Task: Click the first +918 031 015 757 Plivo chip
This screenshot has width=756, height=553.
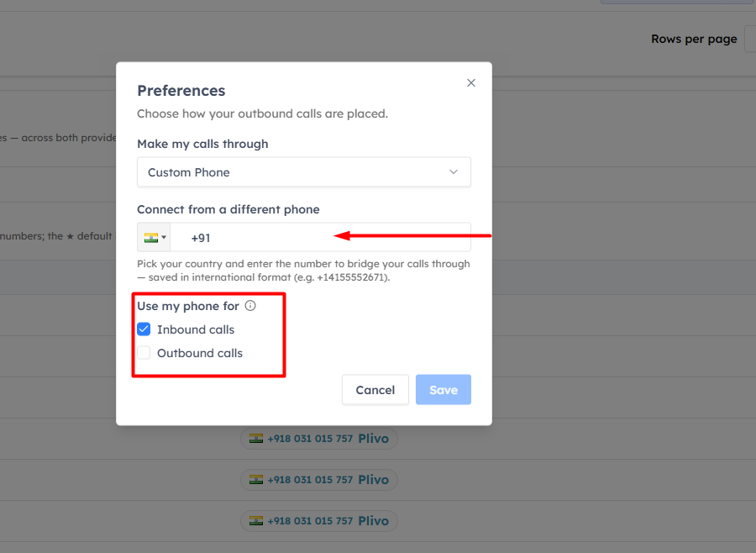Action: tap(319, 439)
